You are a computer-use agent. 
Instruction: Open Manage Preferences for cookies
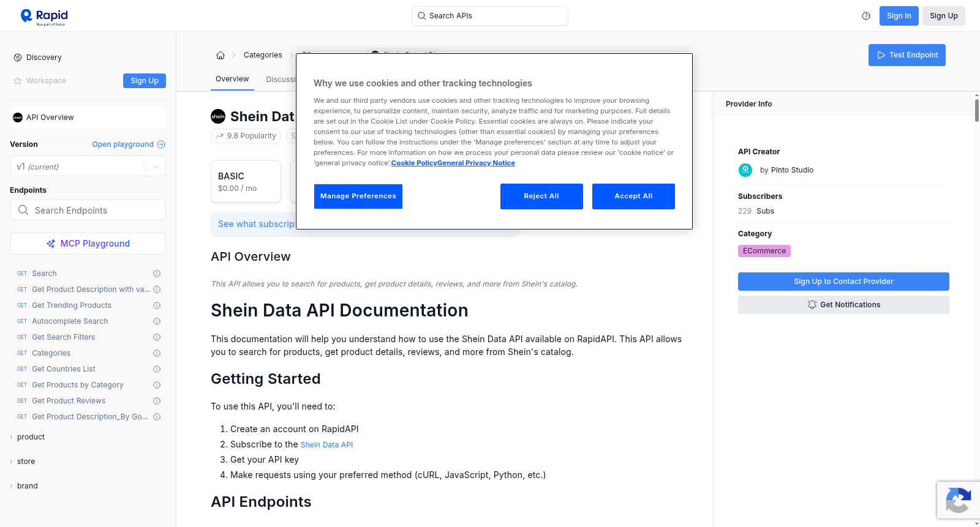tap(358, 196)
